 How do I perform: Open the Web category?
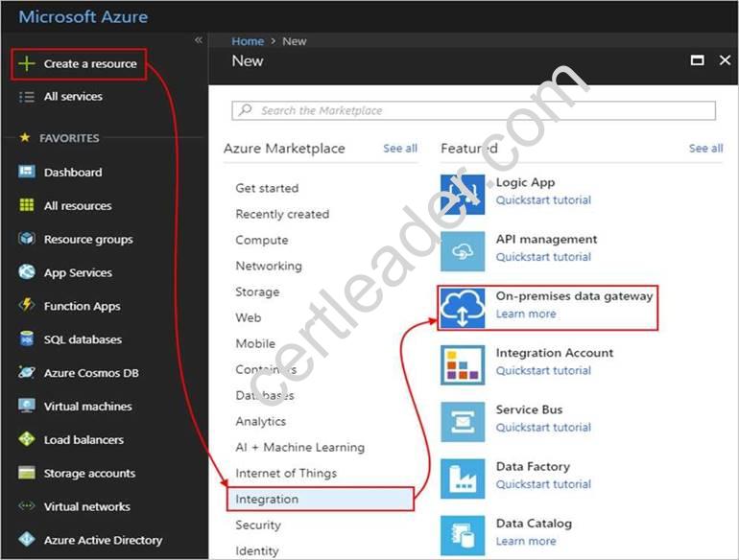point(249,318)
